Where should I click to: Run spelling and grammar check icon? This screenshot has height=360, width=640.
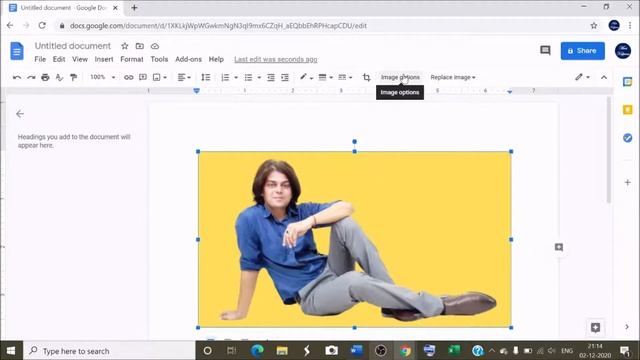pos(59,77)
